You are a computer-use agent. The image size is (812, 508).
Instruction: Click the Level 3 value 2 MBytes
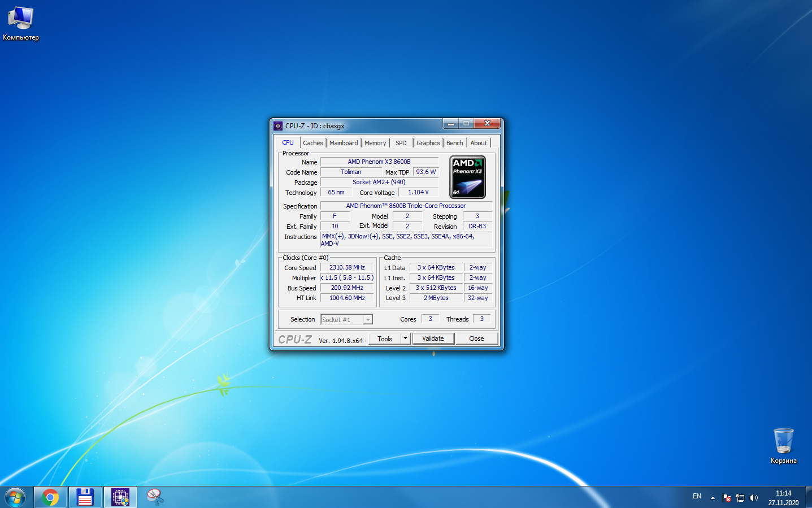pos(436,298)
